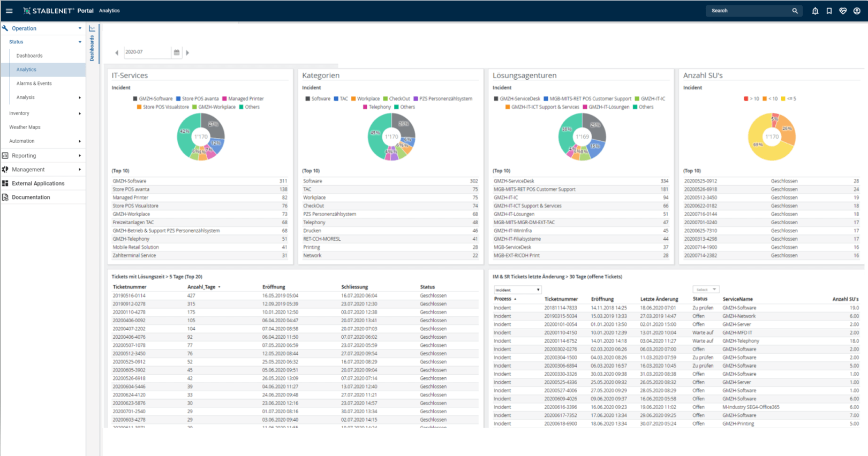Click the Lösungsagenturen donut chart
This screenshot has height=456, width=868.
(582, 137)
